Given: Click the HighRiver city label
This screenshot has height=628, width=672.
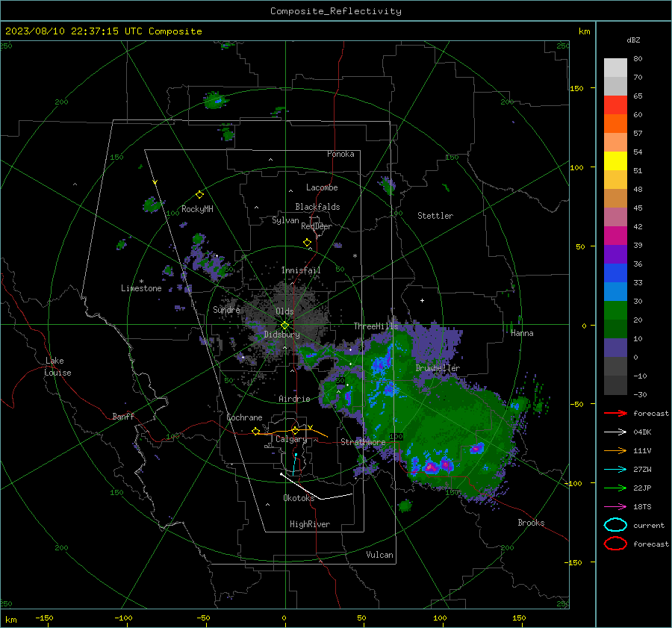Looking at the screenshot, I should click(x=310, y=524).
